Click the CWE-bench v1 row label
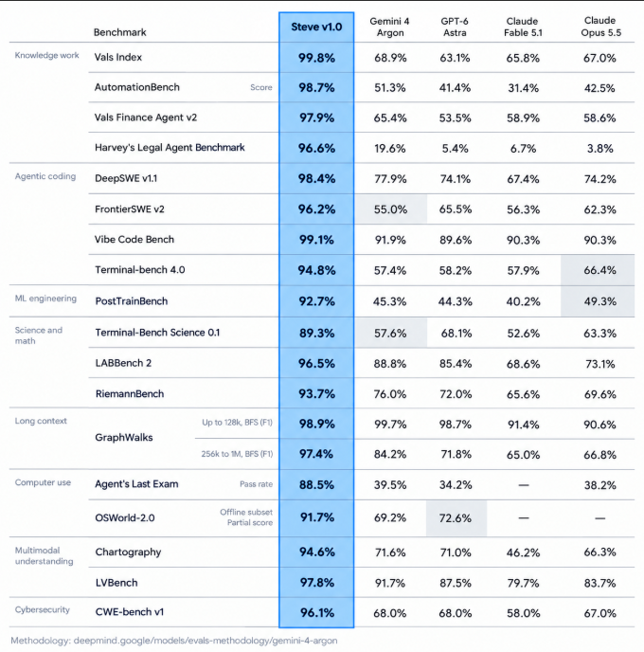Viewport: 644px width, 652px height. [130, 612]
